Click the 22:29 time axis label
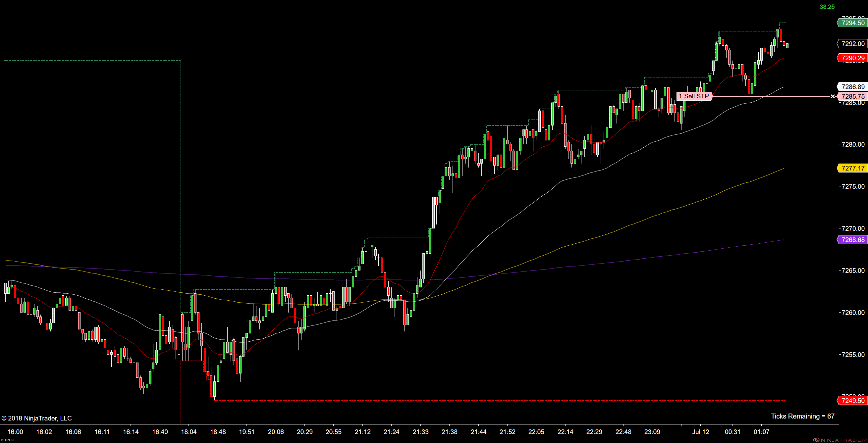The image size is (868, 443). click(x=594, y=432)
